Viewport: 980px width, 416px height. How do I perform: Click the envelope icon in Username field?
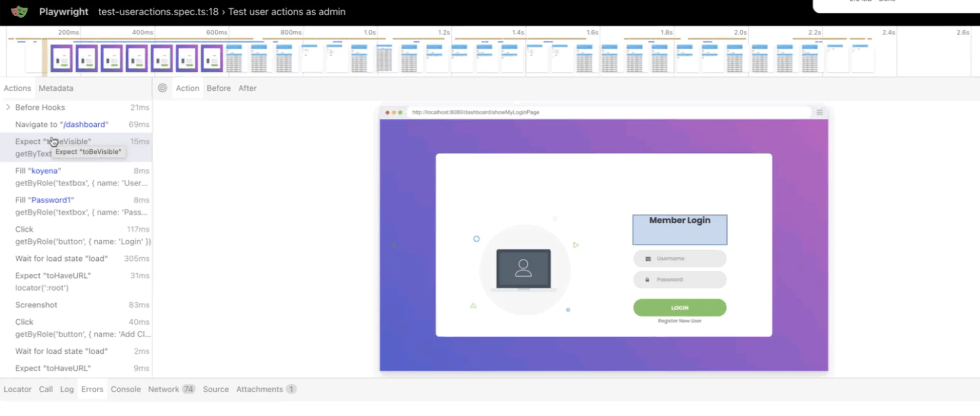tap(648, 259)
